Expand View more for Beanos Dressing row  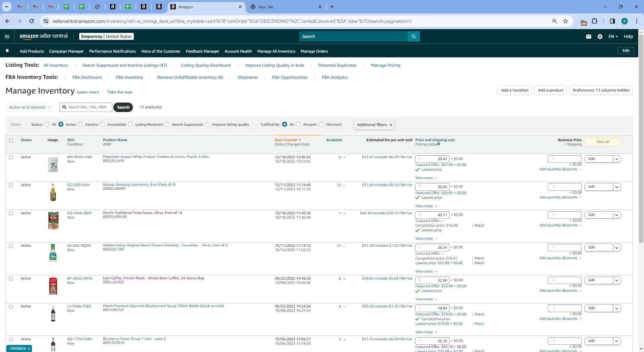click(x=426, y=206)
